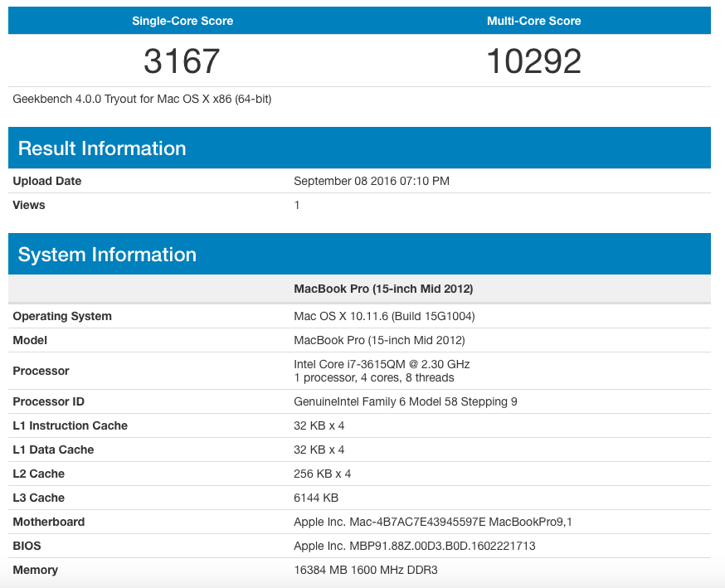Select the date September 08 2016 07:10 PM

tap(372, 181)
